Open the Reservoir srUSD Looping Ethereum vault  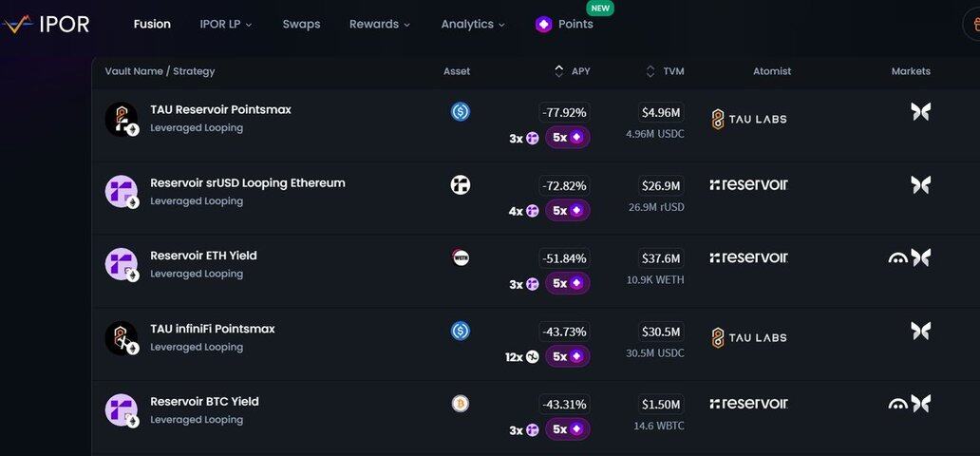click(x=247, y=183)
